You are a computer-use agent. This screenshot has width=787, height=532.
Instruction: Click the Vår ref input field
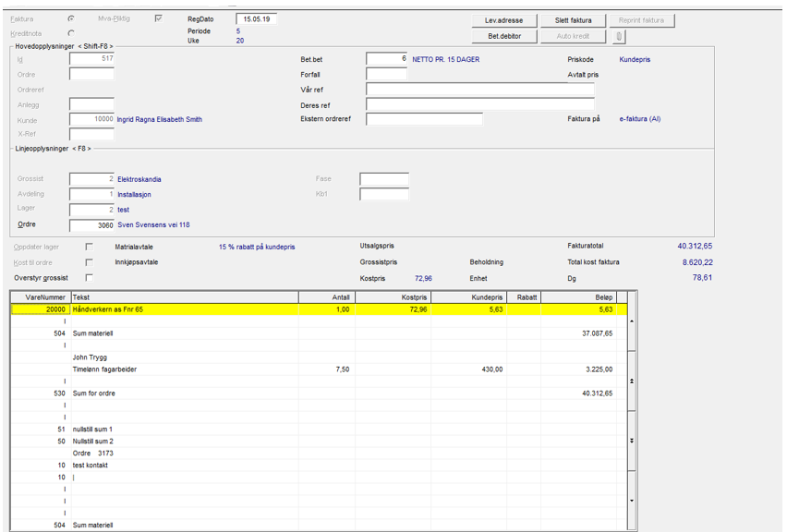479,90
